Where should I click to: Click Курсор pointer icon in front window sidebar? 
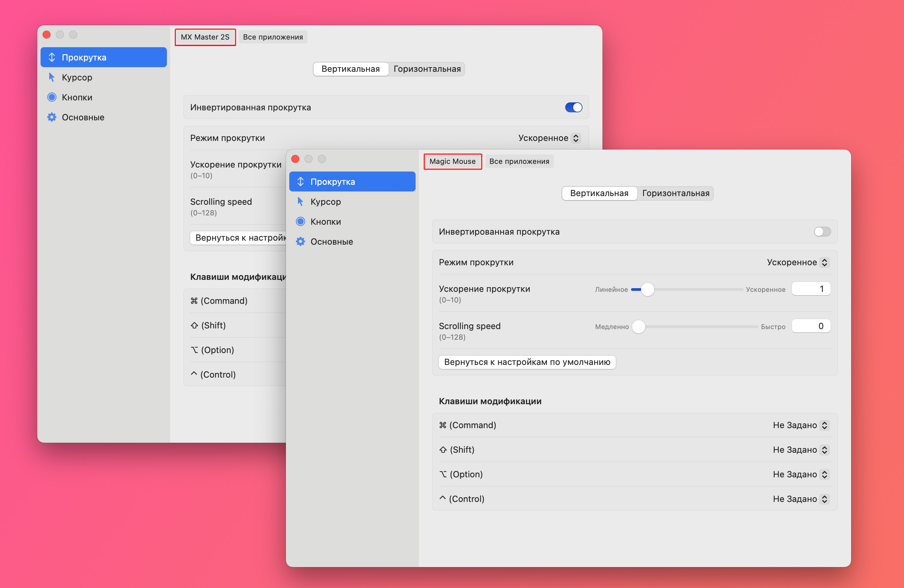pyautogui.click(x=301, y=202)
